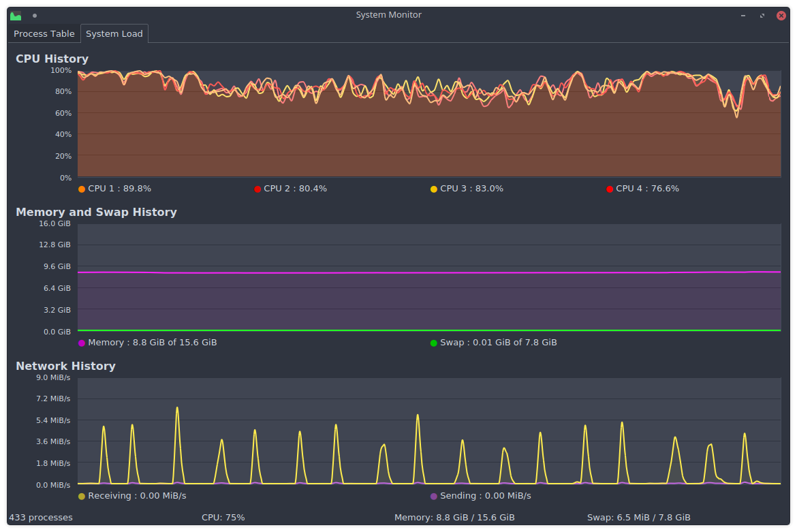Click the pin dot beside the app icon
This screenshot has width=797, height=532.
click(x=35, y=15)
